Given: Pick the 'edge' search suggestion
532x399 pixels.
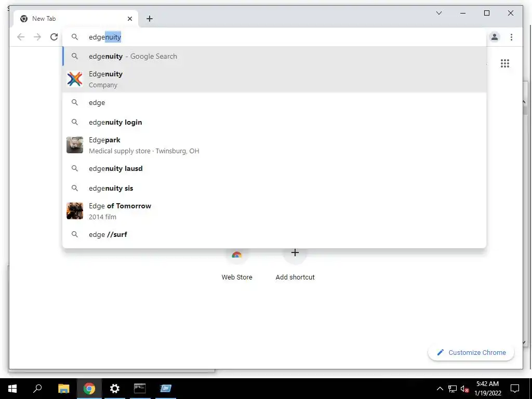Looking at the screenshot, I should tap(274, 102).
